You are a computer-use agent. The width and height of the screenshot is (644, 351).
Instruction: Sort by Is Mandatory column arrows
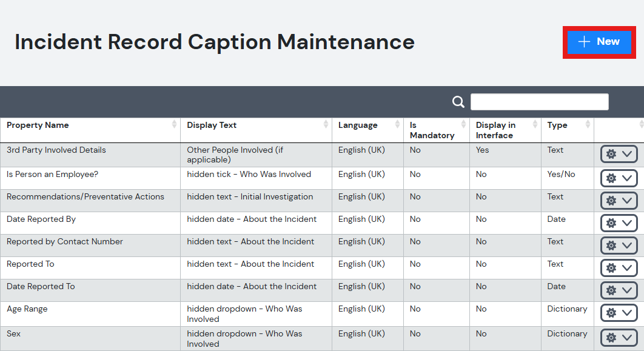(463, 124)
